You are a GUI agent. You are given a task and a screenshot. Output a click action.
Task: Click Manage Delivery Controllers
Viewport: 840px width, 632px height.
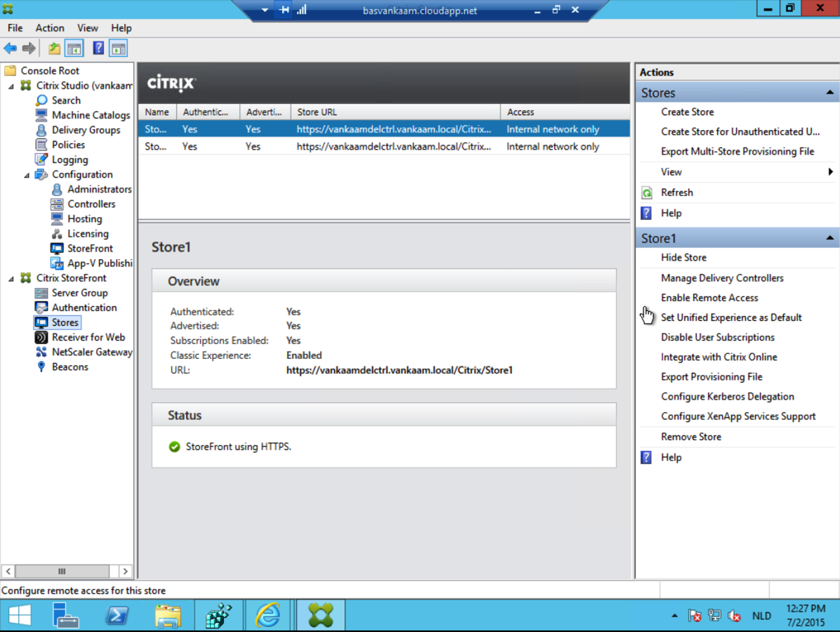722,278
